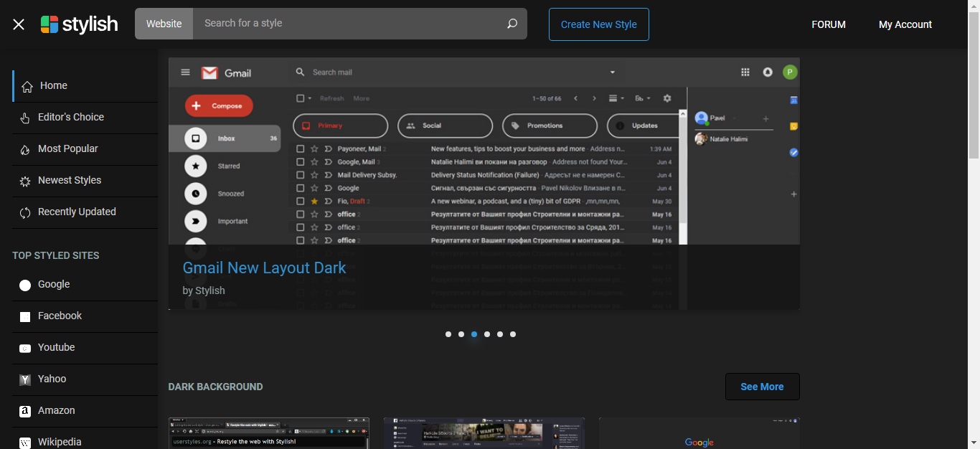Click the Stylish logo
This screenshot has width=980, height=449.
pyautogui.click(x=79, y=24)
